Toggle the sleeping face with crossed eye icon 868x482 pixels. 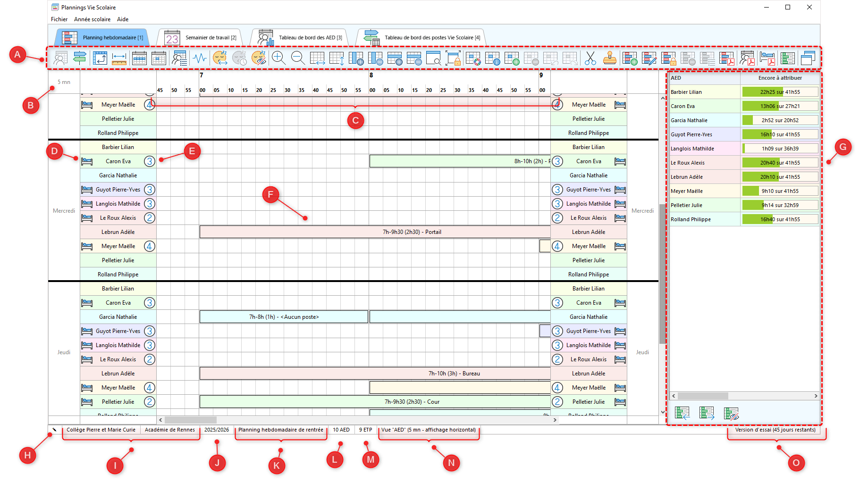pos(259,58)
